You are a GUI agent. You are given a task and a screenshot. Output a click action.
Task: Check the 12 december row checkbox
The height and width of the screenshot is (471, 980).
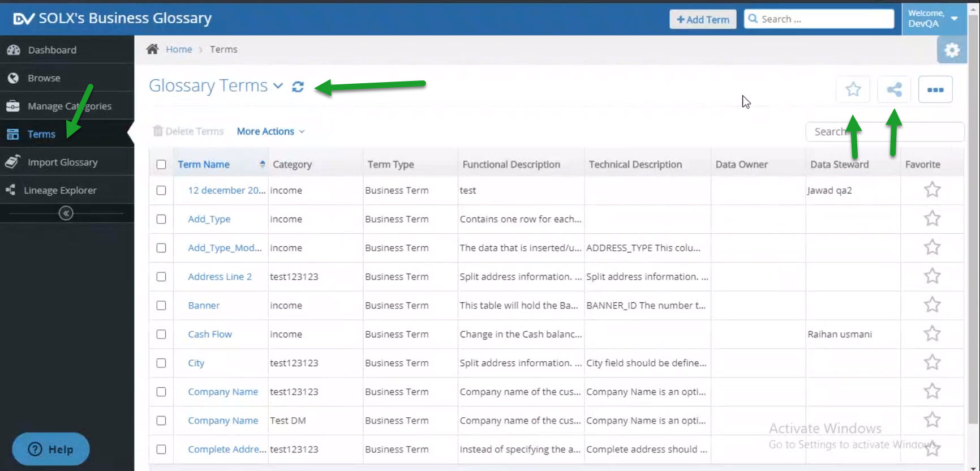tap(161, 190)
